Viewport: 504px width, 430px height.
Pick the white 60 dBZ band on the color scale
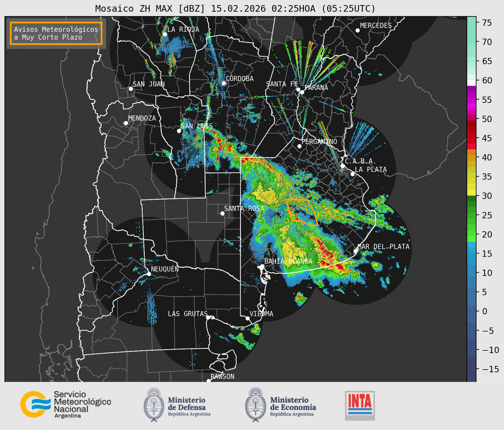pyautogui.click(x=471, y=83)
